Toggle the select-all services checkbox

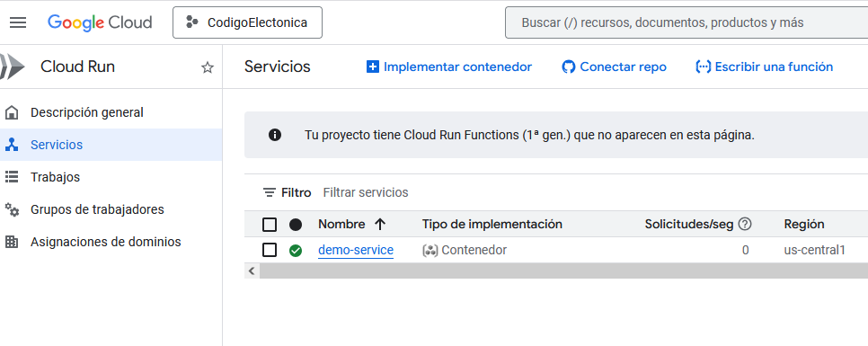pyautogui.click(x=270, y=224)
